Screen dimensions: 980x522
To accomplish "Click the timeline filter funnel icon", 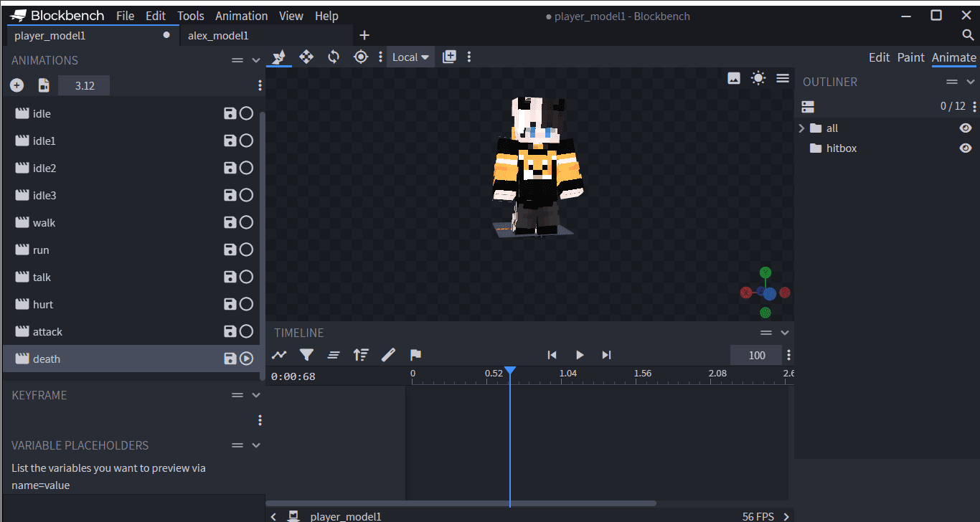I will pos(306,355).
